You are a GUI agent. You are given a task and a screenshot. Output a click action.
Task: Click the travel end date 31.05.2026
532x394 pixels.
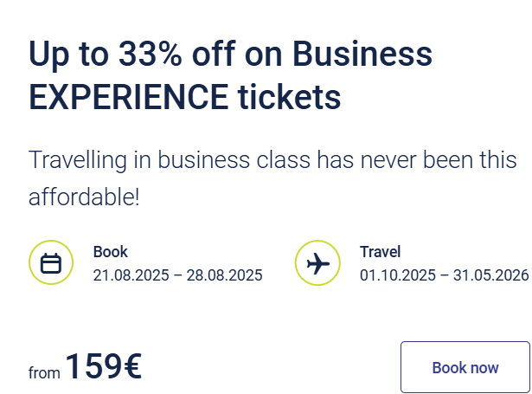pos(493,275)
